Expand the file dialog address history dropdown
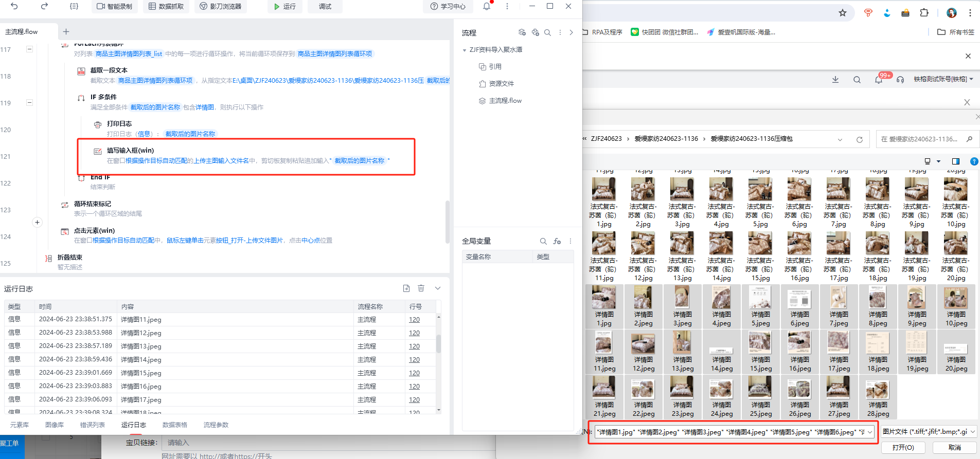The width and height of the screenshot is (980, 459). (x=840, y=139)
